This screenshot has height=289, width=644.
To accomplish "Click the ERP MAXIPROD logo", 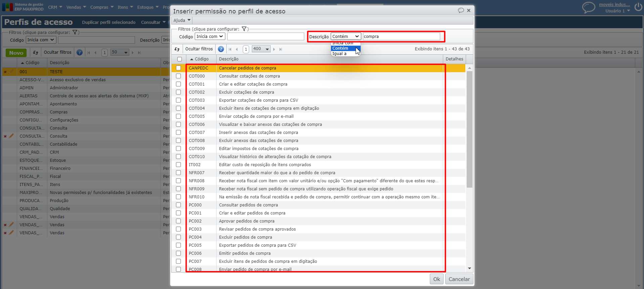I will (x=23, y=7).
